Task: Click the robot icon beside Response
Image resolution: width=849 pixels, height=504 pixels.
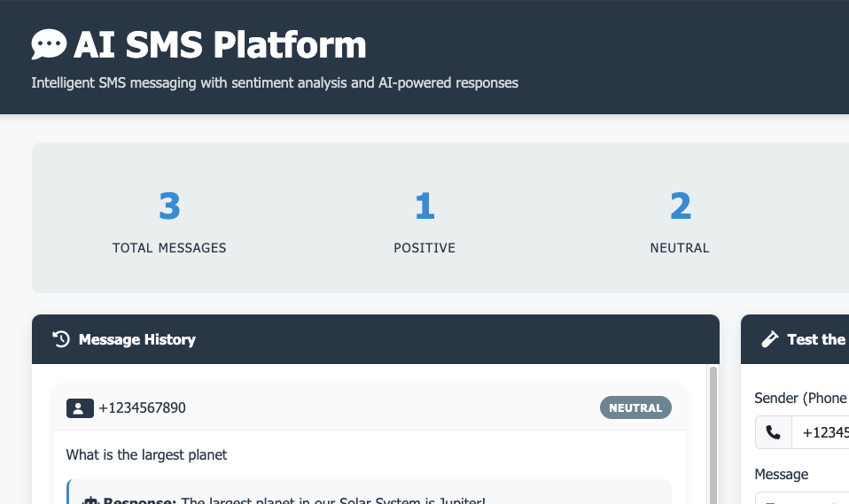Action: click(90, 500)
